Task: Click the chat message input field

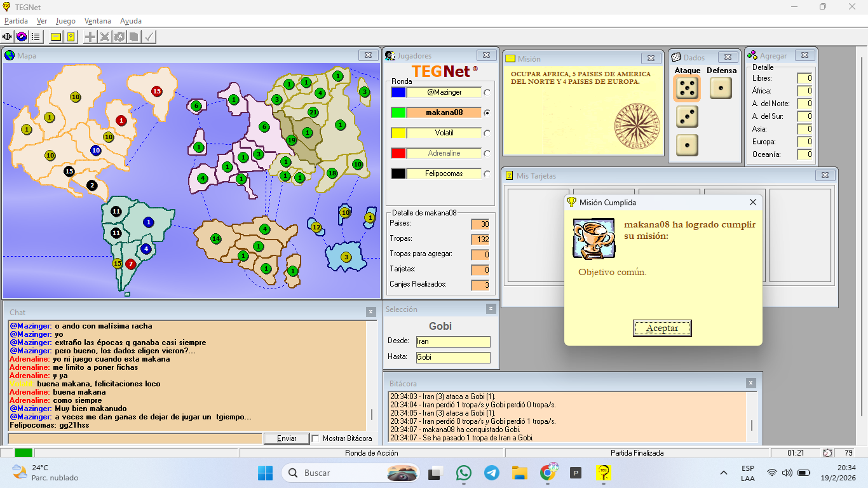Action: (x=135, y=438)
